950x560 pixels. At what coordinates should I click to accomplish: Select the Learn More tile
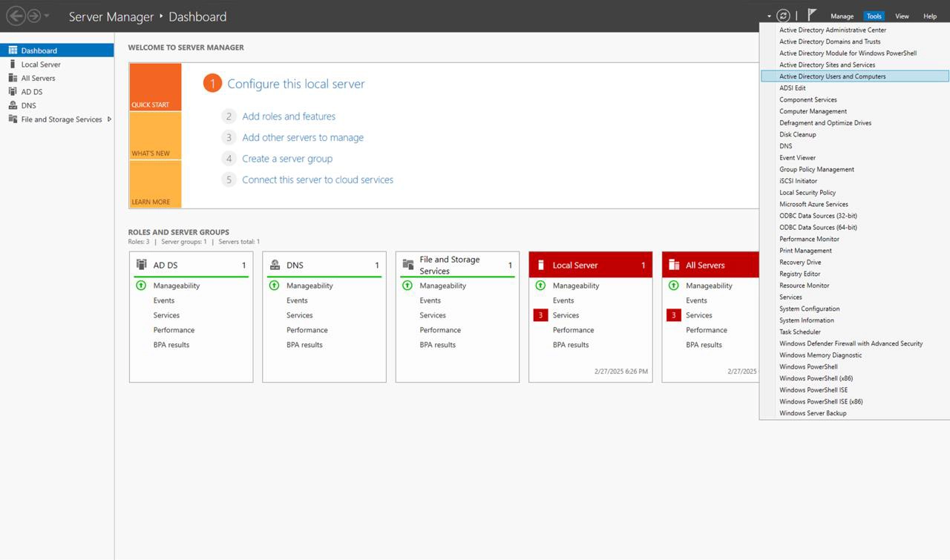(155, 184)
